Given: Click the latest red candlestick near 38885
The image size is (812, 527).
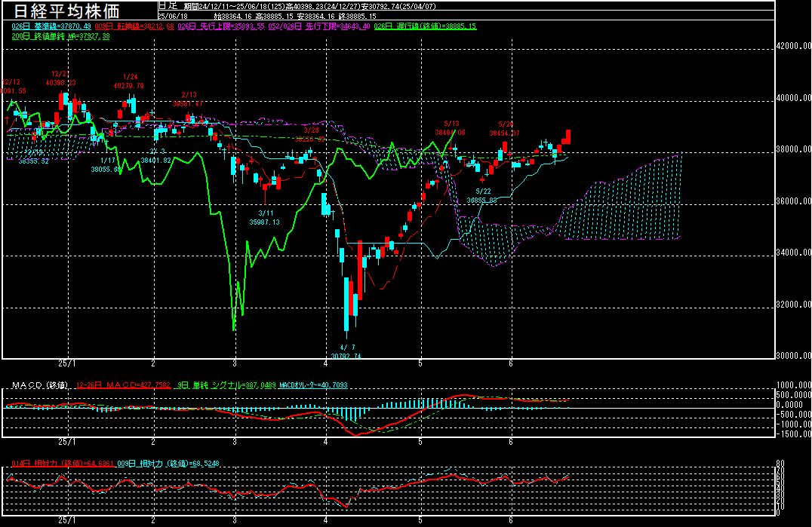Looking at the screenshot, I should (x=568, y=136).
